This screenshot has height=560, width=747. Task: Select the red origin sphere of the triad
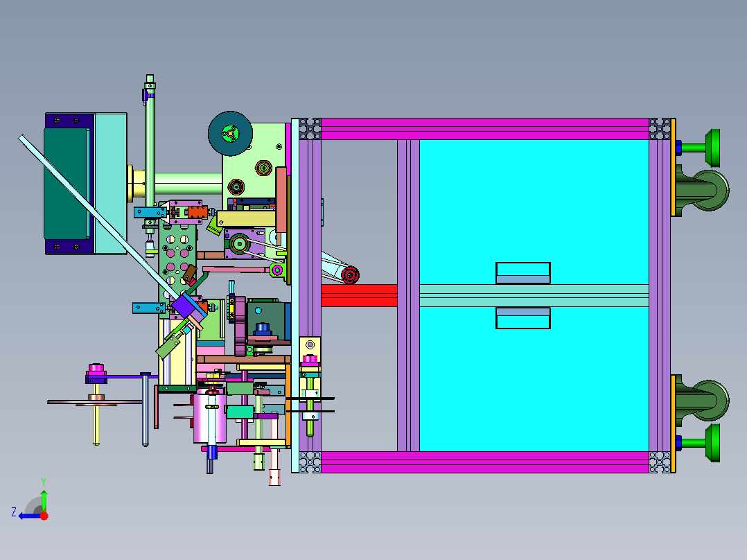pos(44,516)
